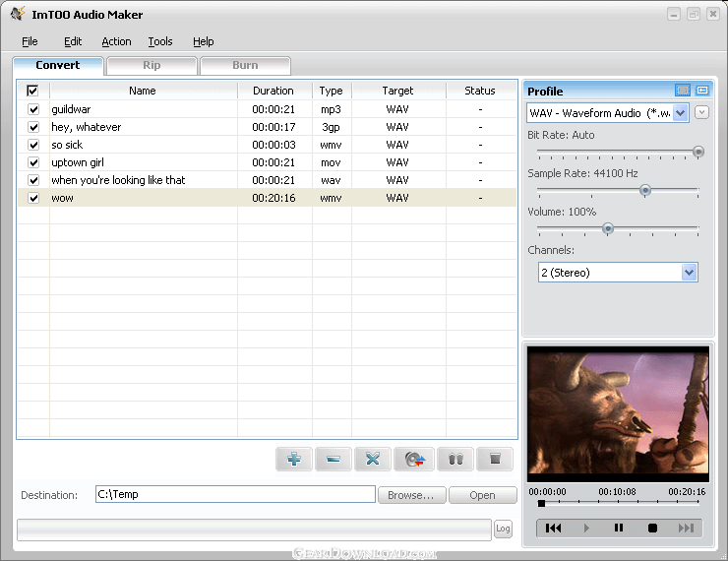Uncheck the wow file checkbox
Viewport: 728px width, 561px height.
click(x=33, y=198)
